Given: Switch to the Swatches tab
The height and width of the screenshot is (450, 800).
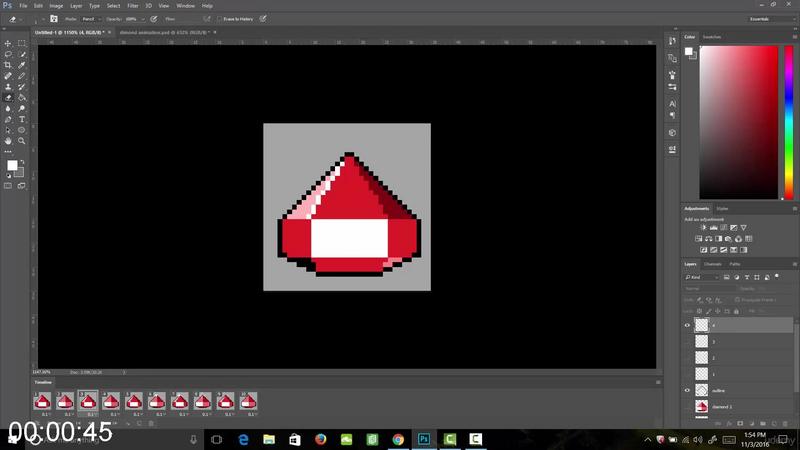Looking at the screenshot, I should point(712,37).
